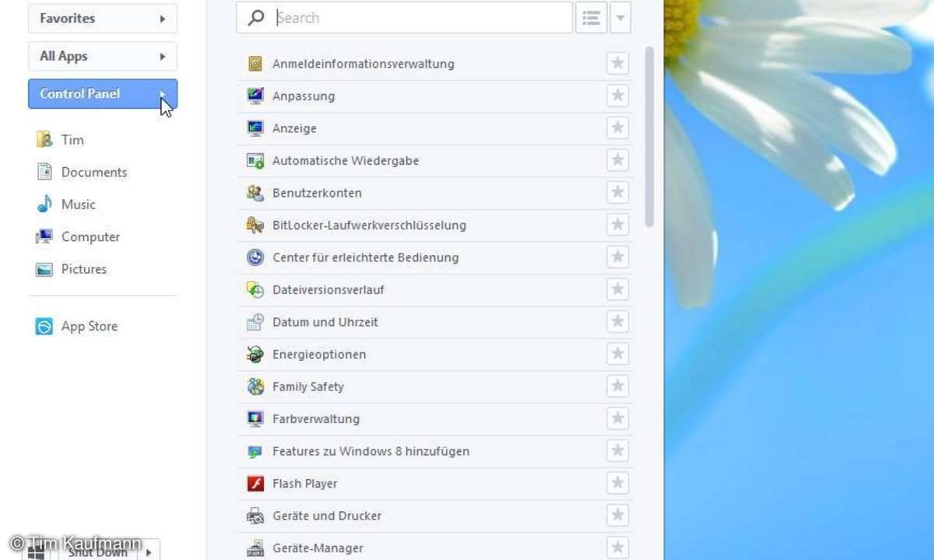Open the Favorites menu
This screenshot has height=560, width=934.
click(103, 18)
